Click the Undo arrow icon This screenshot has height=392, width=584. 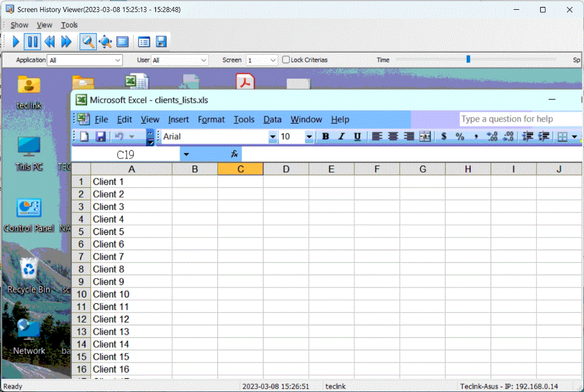click(119, 137)
